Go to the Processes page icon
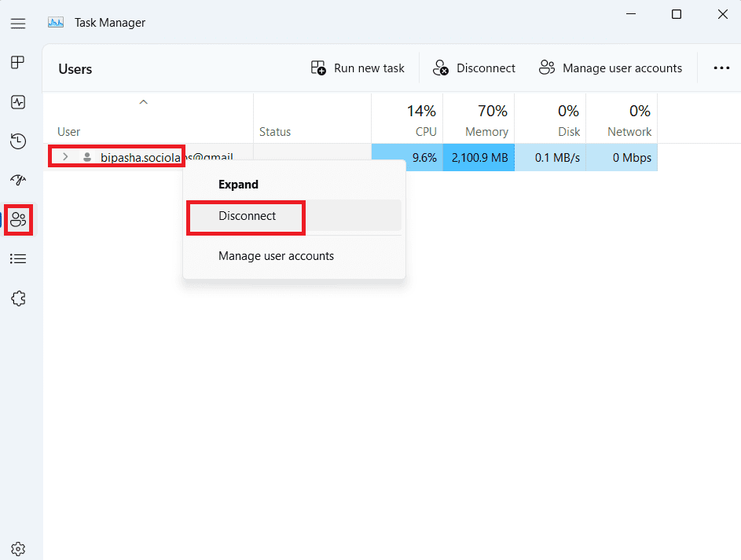This screenshot has width=741, height=560. [x=18, y=63]
